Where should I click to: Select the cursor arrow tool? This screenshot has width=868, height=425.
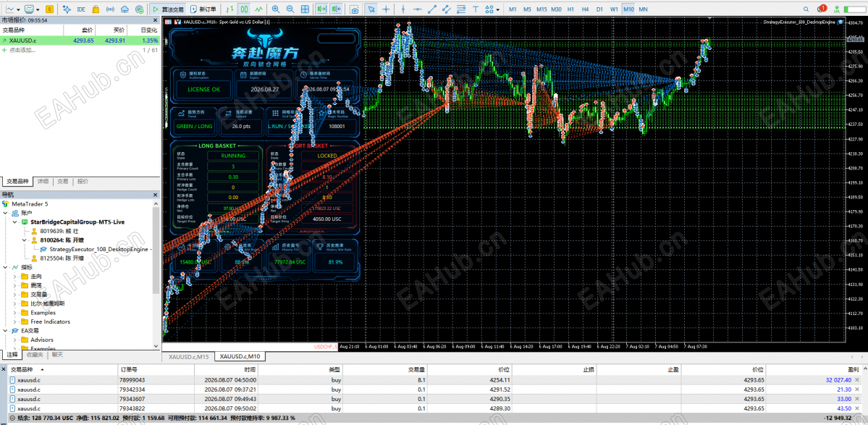tap(371, 9)
